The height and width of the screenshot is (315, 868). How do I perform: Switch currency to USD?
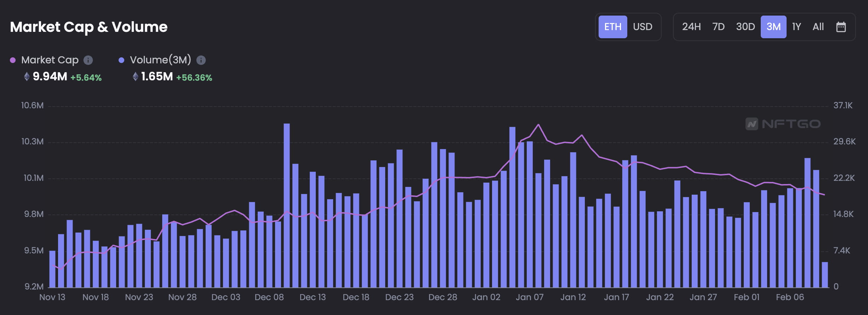click(x=643, y=27)
